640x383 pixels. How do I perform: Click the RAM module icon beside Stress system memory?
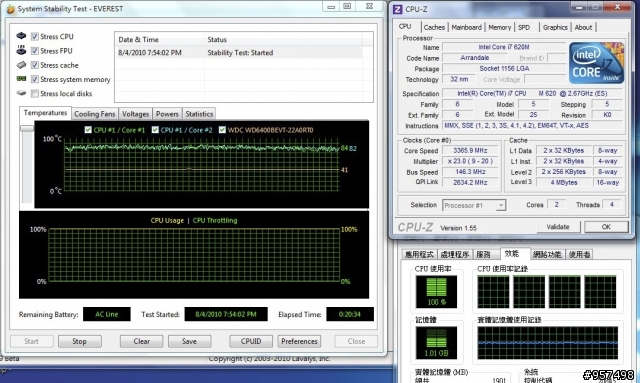tap(21, 79)
